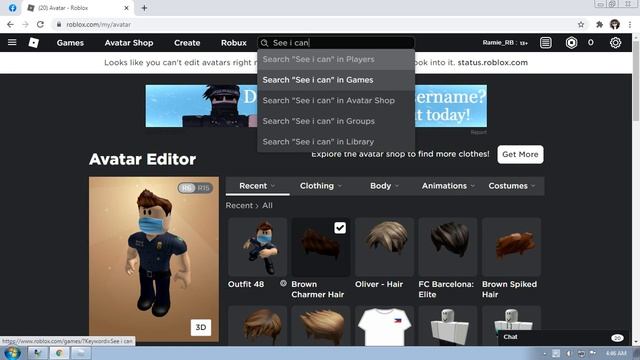Select Oliver - Hair item
Screen dimensions: 640x360
coord(384,247)
